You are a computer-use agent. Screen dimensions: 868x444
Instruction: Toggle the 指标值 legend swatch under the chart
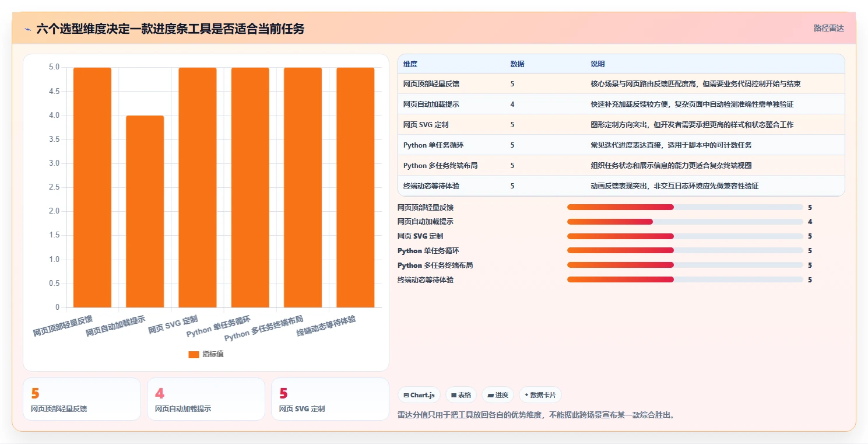pos(194,354)
